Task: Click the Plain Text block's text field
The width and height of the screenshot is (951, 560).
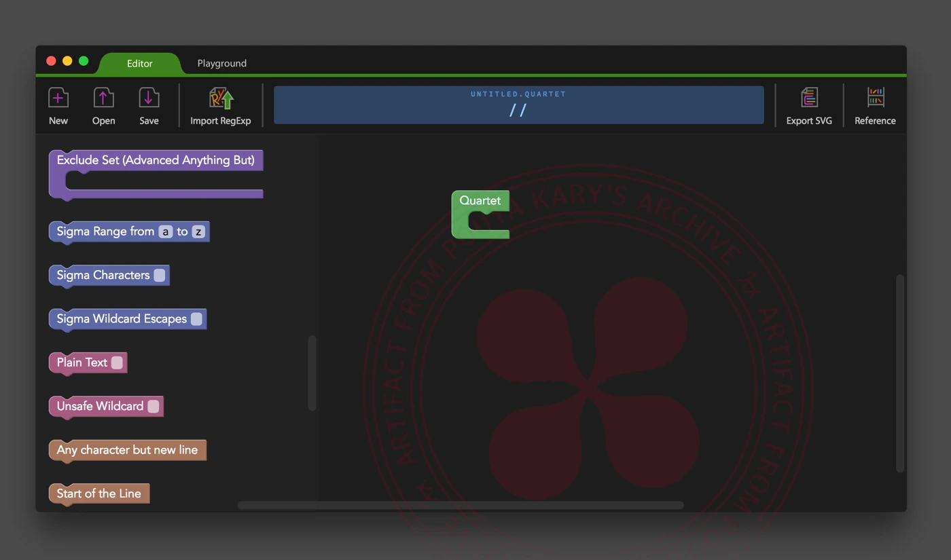Action: tap(117, 362)
